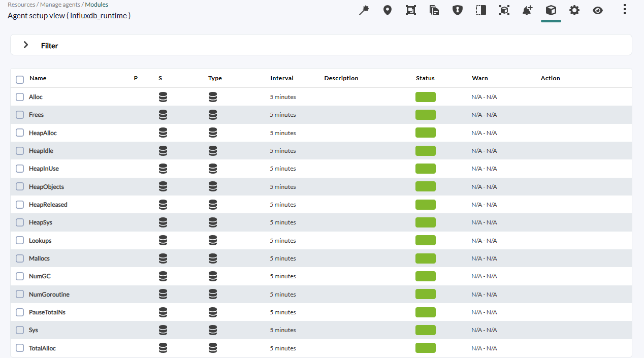Click the eye view icon
This screenshot has height=358, width=644.
click(598, 10)
